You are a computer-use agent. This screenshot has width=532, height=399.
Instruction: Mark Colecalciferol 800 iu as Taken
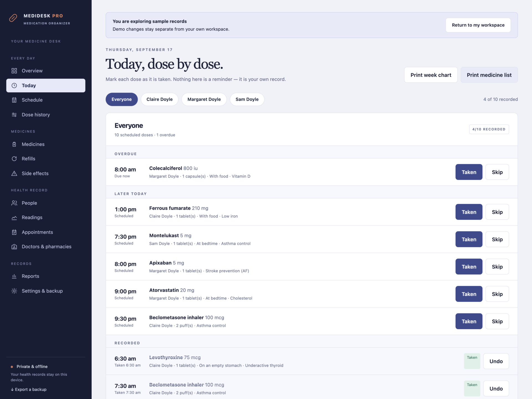coord(469,172)
